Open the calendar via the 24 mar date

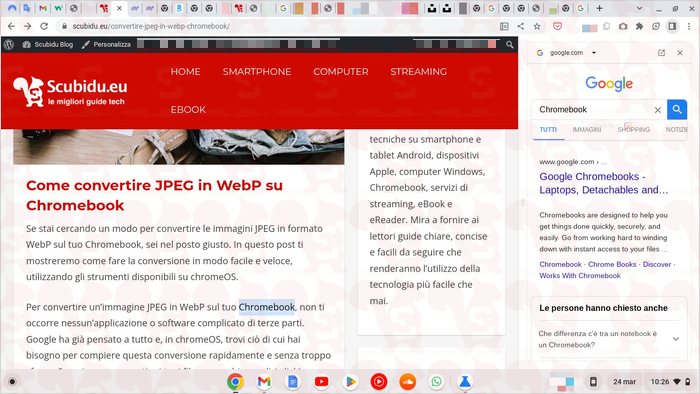(624, 382)
